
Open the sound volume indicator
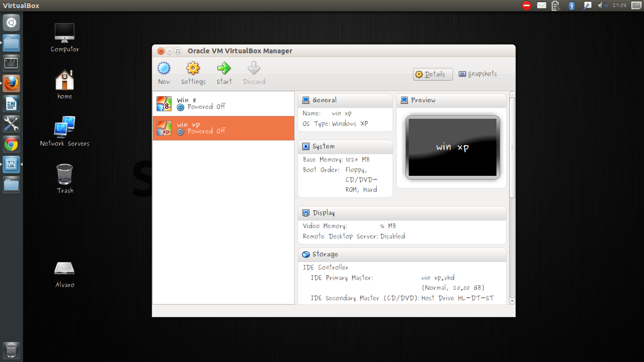point(602,6)
